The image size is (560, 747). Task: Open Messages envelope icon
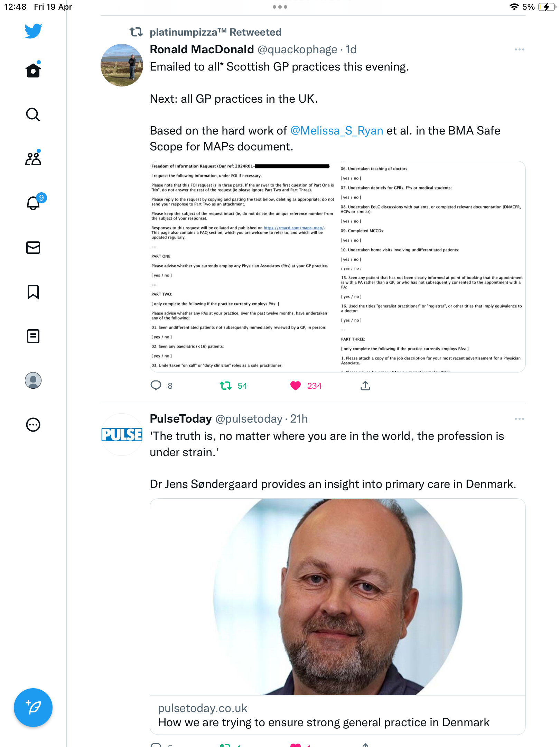[x=33, y=248]
